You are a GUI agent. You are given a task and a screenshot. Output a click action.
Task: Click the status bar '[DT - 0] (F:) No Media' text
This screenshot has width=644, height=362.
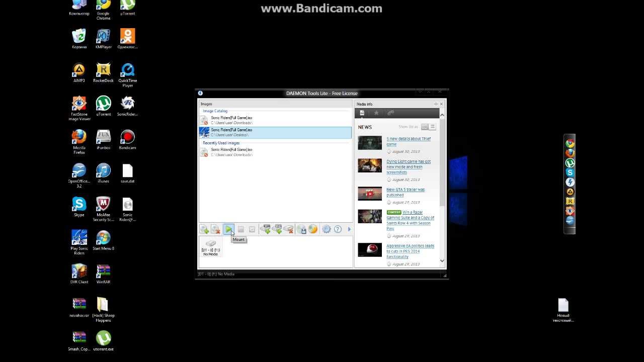point(216,274)
